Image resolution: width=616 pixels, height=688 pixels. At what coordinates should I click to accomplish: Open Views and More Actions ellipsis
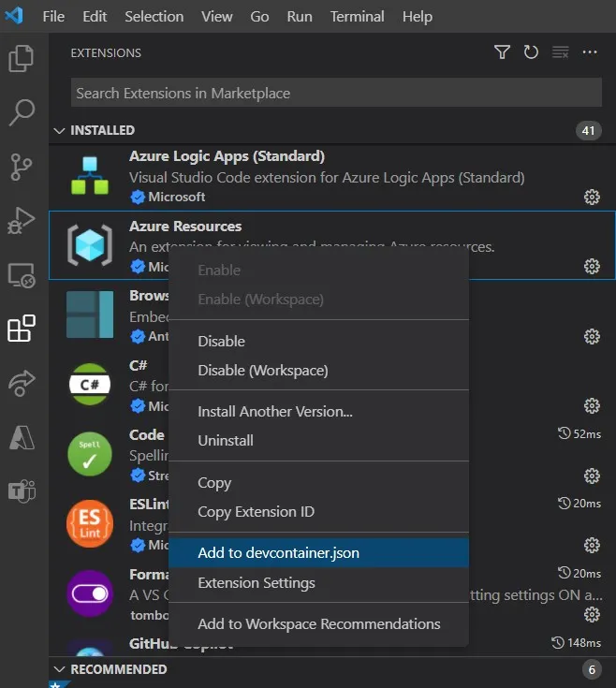pyautogui.click(x=590, y=52)
